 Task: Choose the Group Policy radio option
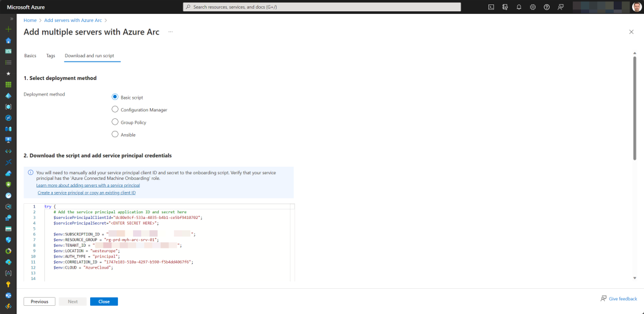(x=115, y=122)
